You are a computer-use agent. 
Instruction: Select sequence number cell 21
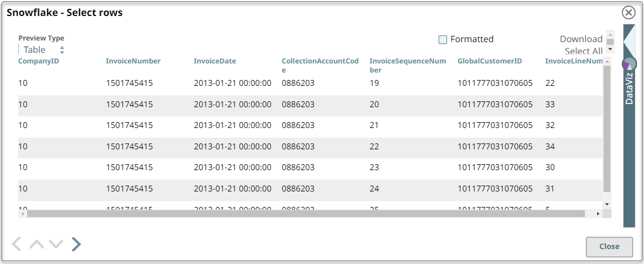pos(374,125)
